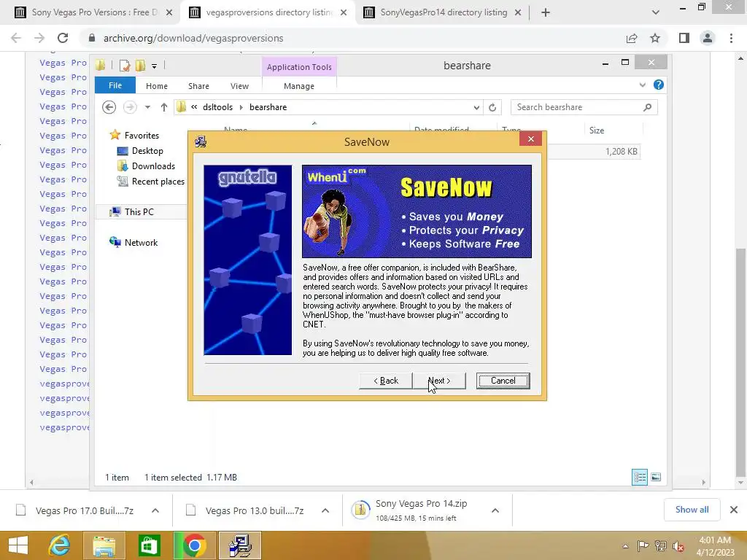Open the Home ribbon tab
The height and width of the screenshot is (560, 747).
[x=157, y=86]
